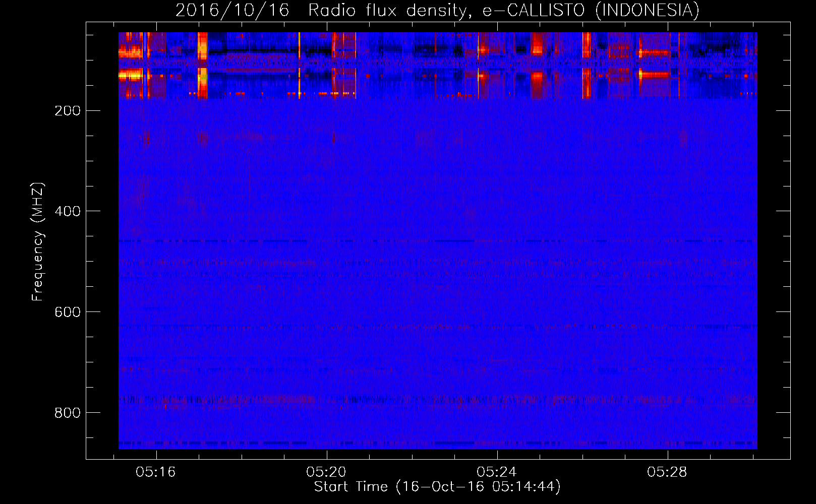Click the 'Start Time (16-Oct-16 05:14:44)' label
Screen dimensions: 816x504
[x=437, y=486]
